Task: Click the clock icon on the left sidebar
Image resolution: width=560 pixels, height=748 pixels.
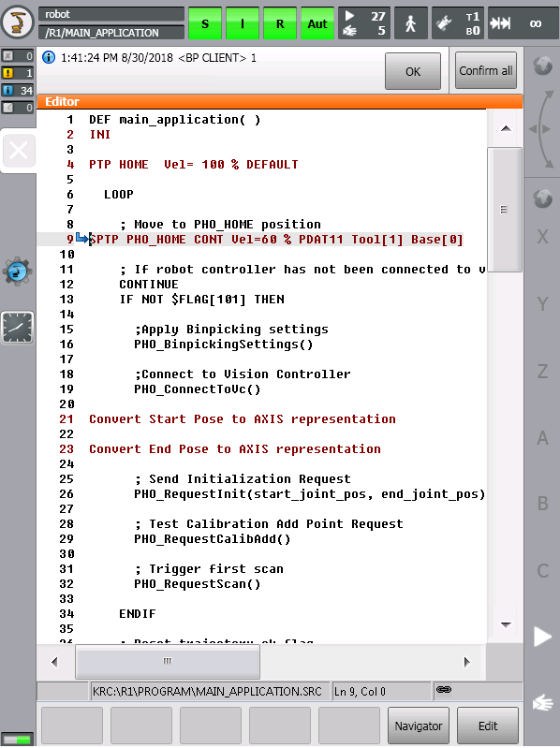Action: pos(18,328)
